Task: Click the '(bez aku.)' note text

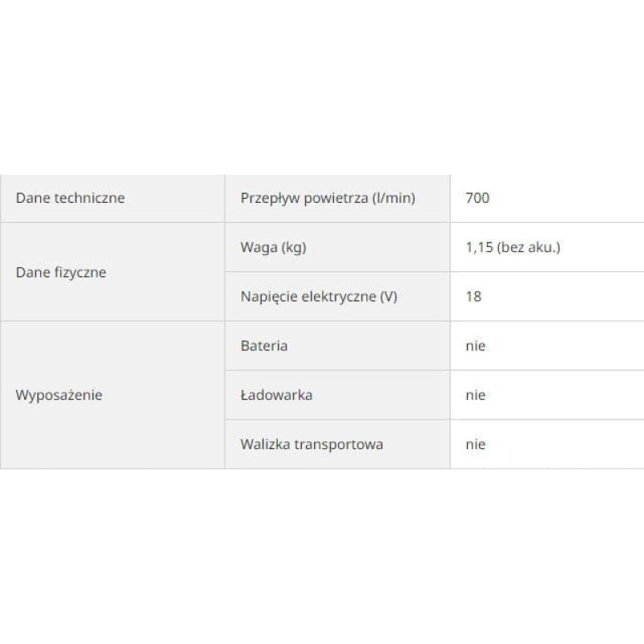Action: [529, 247]
